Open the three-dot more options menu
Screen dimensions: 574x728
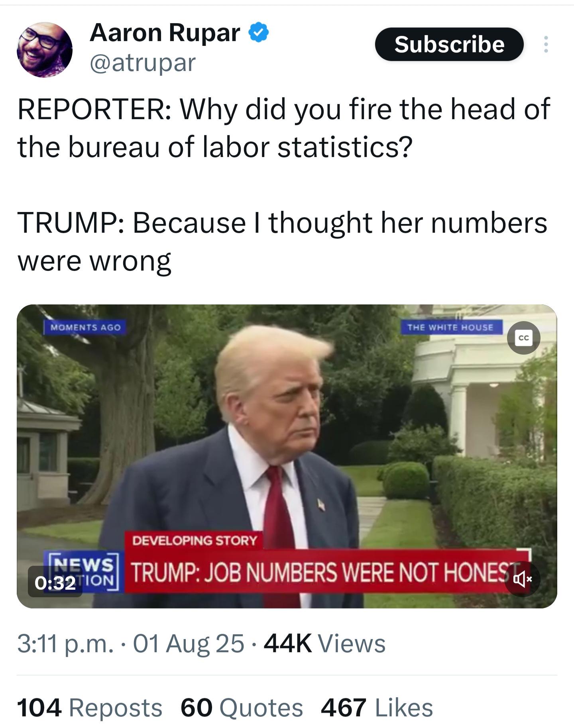coord(546,44)
